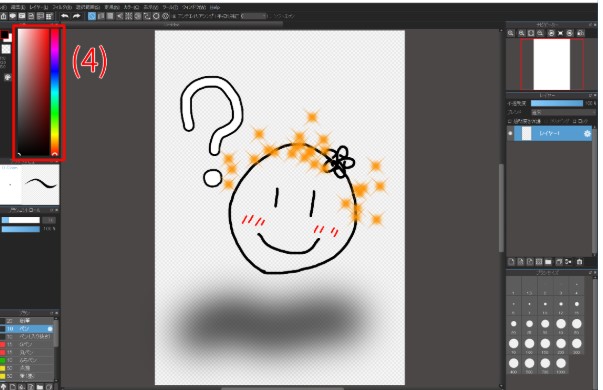
Task: Click the canvas vertical scrollbar
Action: [501, 208]
